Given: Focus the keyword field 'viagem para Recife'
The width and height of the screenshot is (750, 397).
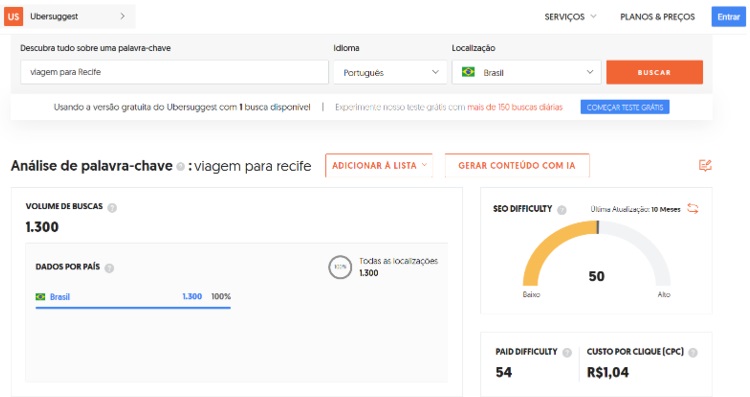Looking at the screenshot, I should pyautogui.click(x=174, y=72).
